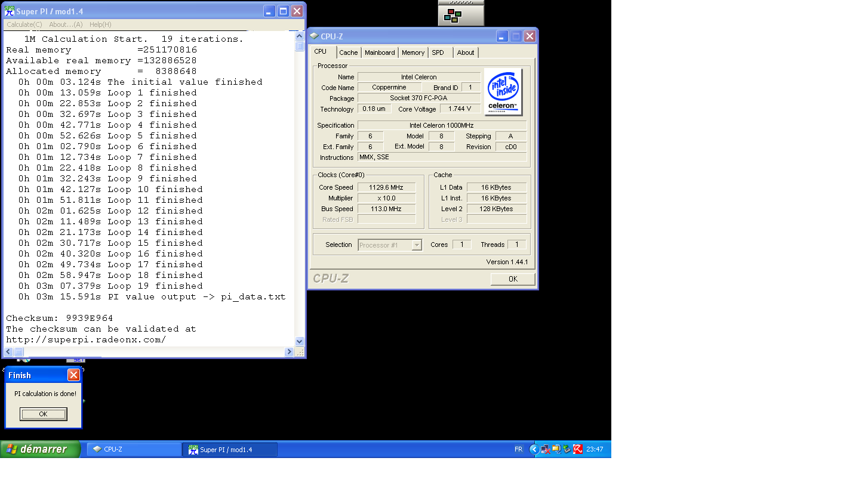Open the Help(H) menu in Super PI

click(100, 24)
